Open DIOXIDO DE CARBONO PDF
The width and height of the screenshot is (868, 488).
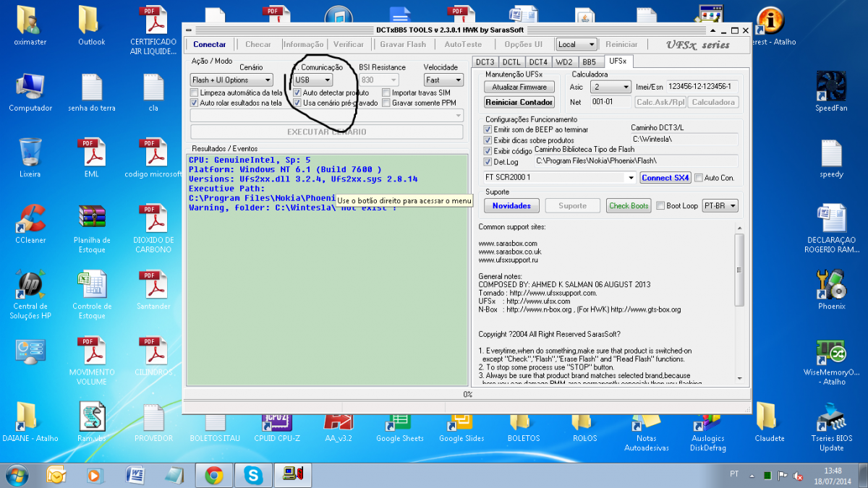153,228
